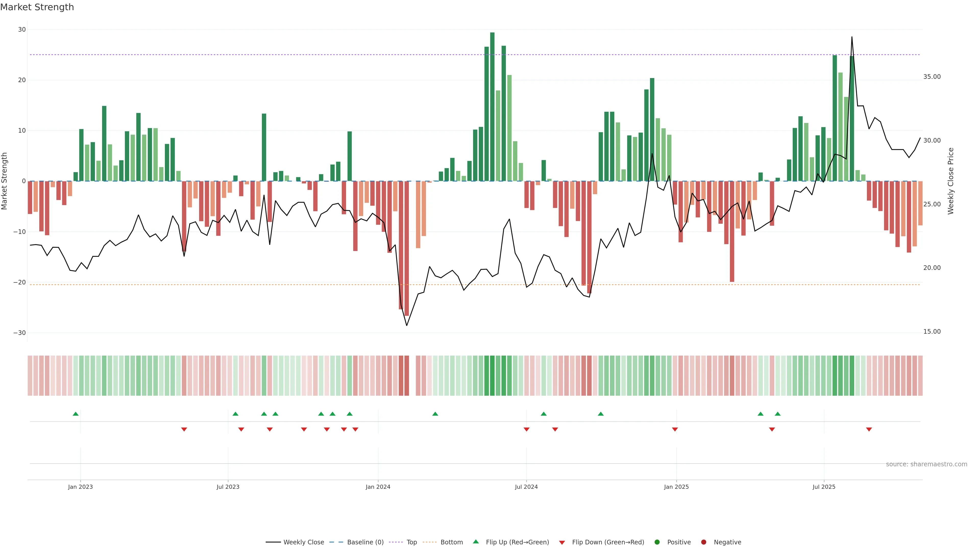Click the tallest dark green bar near 30
This screenshot has width=980, height=551.
click(492, 106)
